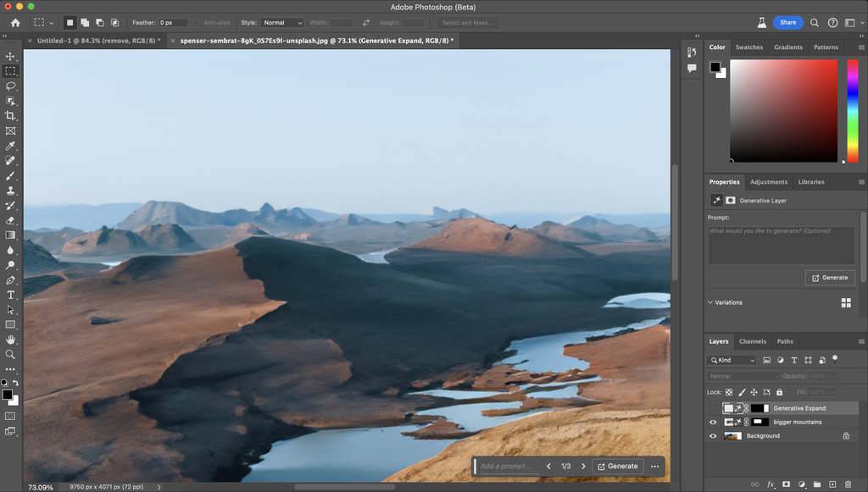The width and height of the screenshot is (868, 492).
Task: Select the Zoom tool
Action: click(11, 355)
